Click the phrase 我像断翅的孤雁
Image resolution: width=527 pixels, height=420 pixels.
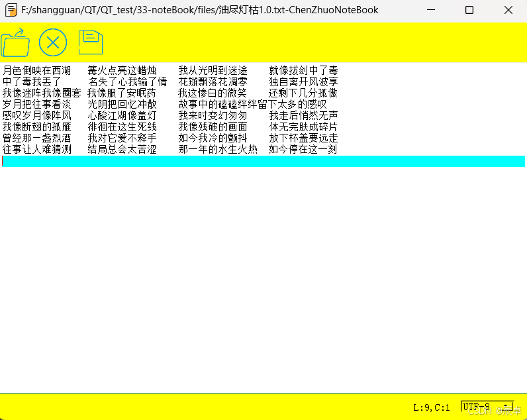coord(36,127)
